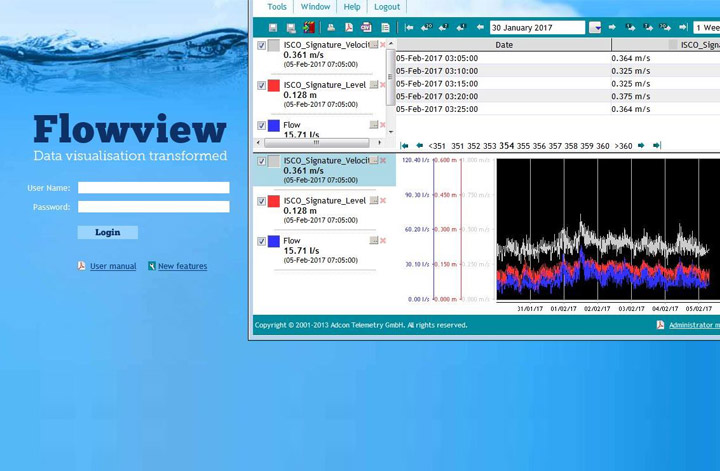Step forward 7 periods with the toolbar arrow

648,28
